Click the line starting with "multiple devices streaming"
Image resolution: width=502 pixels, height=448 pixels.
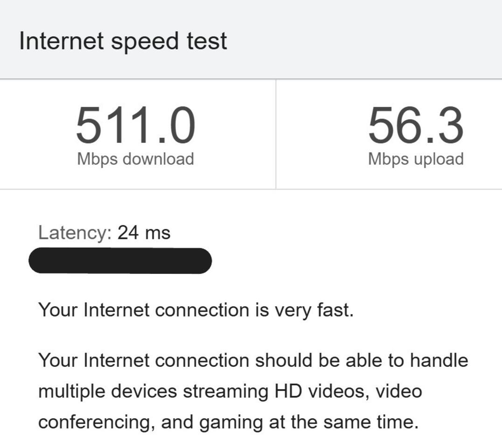pyautogui.click(x=230, y=391)
